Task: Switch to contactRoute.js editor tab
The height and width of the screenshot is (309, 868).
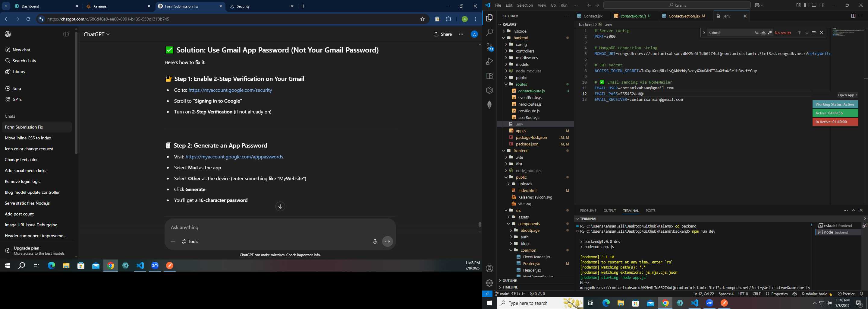Action: tap(633, 16)
